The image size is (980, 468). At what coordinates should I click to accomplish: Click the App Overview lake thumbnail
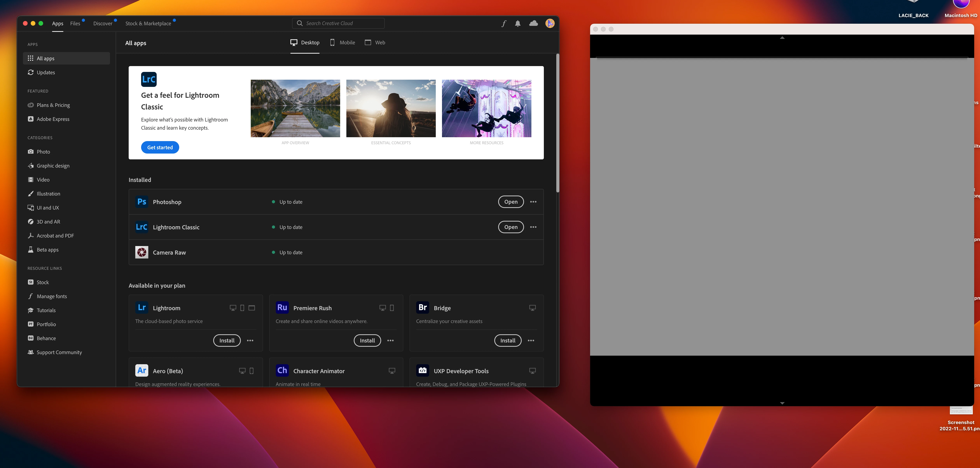pos(295,108)
